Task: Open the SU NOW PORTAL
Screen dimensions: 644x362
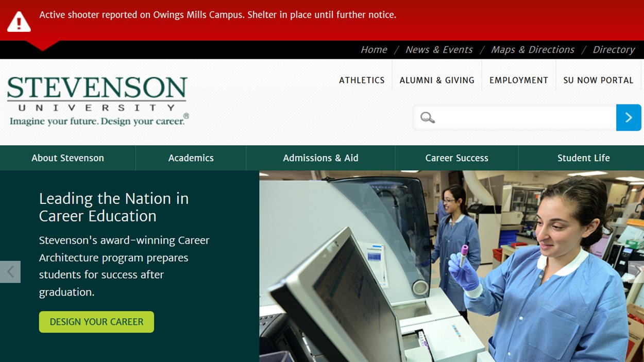Action: point(598,80)
